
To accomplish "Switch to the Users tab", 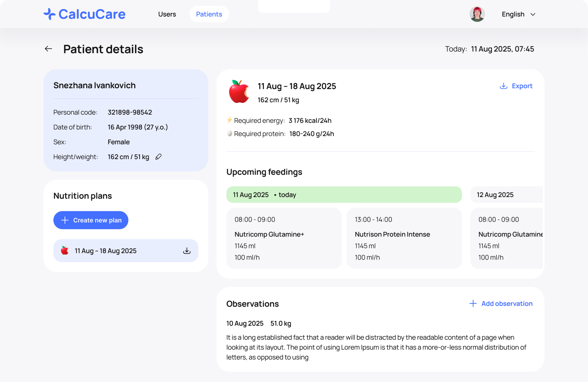I will click(167, 14).
